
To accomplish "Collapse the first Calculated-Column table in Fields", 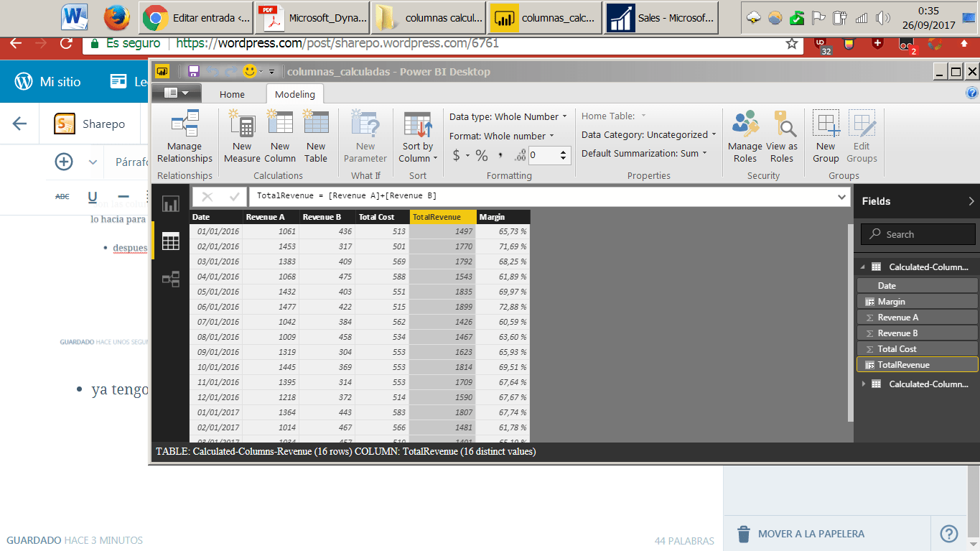I will coord(863,267).
